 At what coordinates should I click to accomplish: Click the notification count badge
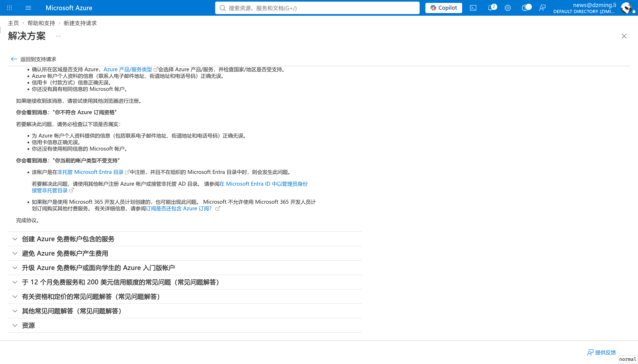tap(494, 7)
